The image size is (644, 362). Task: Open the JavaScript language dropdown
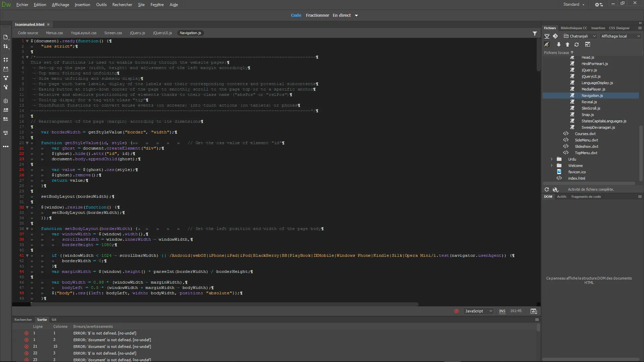479,311
